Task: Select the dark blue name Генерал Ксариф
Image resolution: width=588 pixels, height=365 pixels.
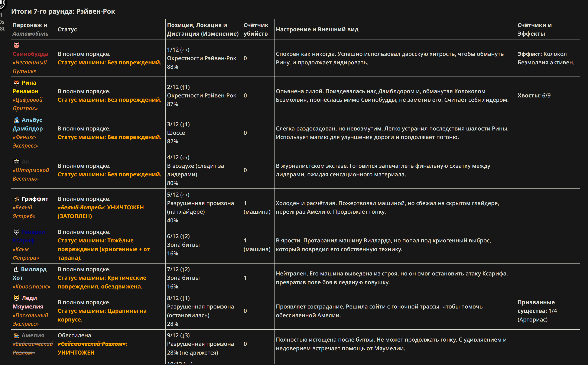Action: click(29, 236)
